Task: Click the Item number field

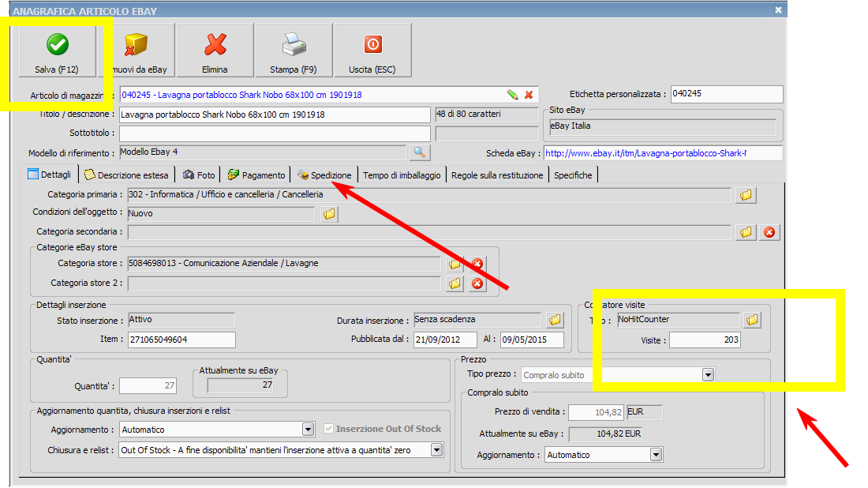Action: [181, 340]
